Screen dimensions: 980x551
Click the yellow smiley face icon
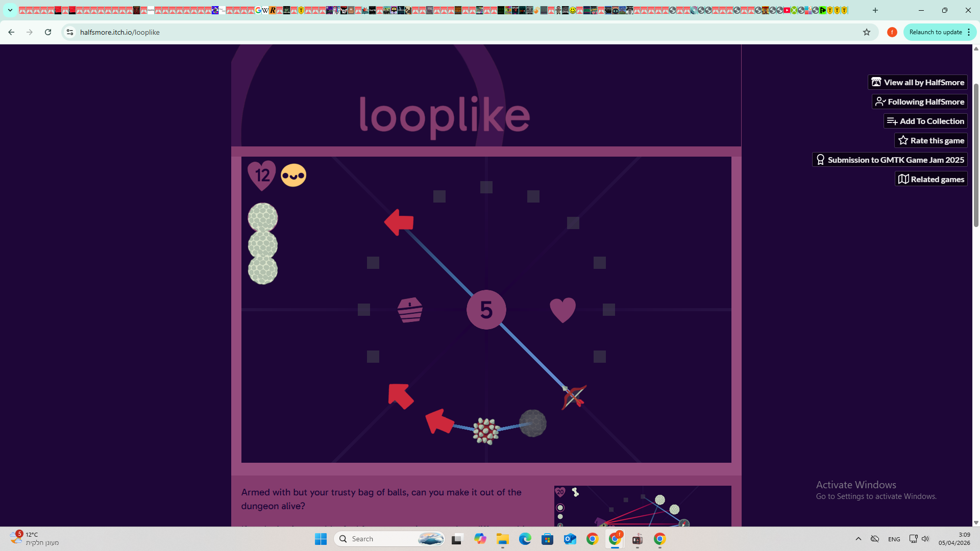click(x=293, y=176)
